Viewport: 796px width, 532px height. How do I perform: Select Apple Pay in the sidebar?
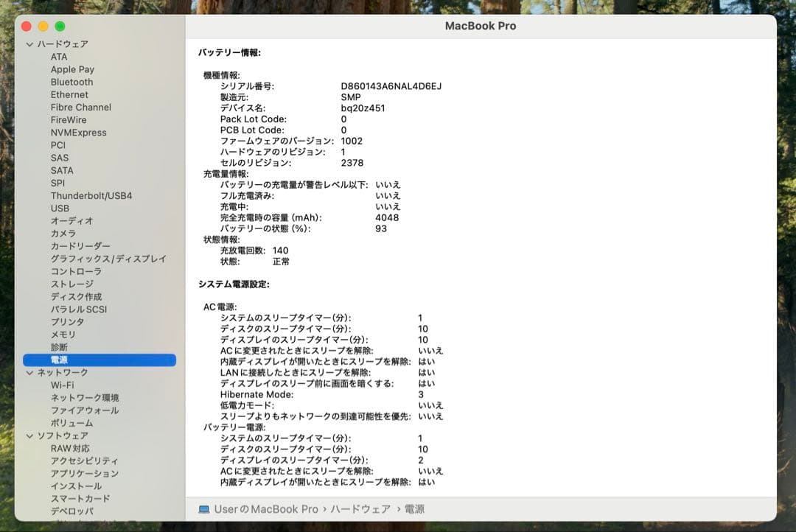(x=71, y=69)
